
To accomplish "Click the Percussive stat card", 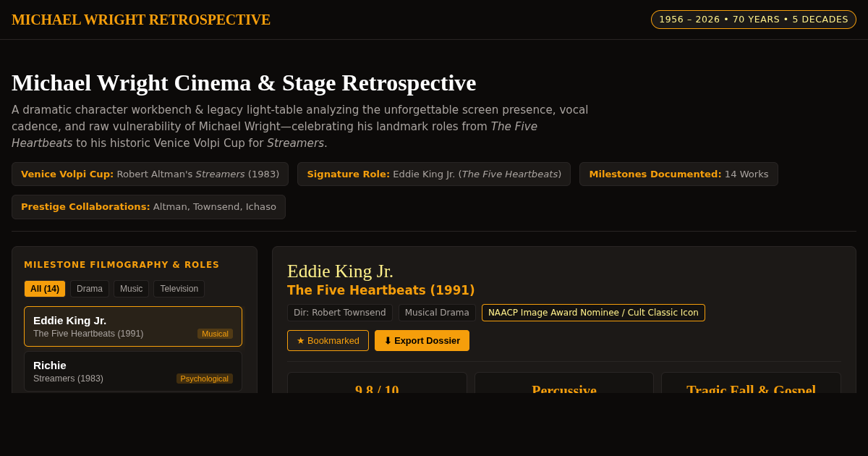I will (x=564, y=383).
